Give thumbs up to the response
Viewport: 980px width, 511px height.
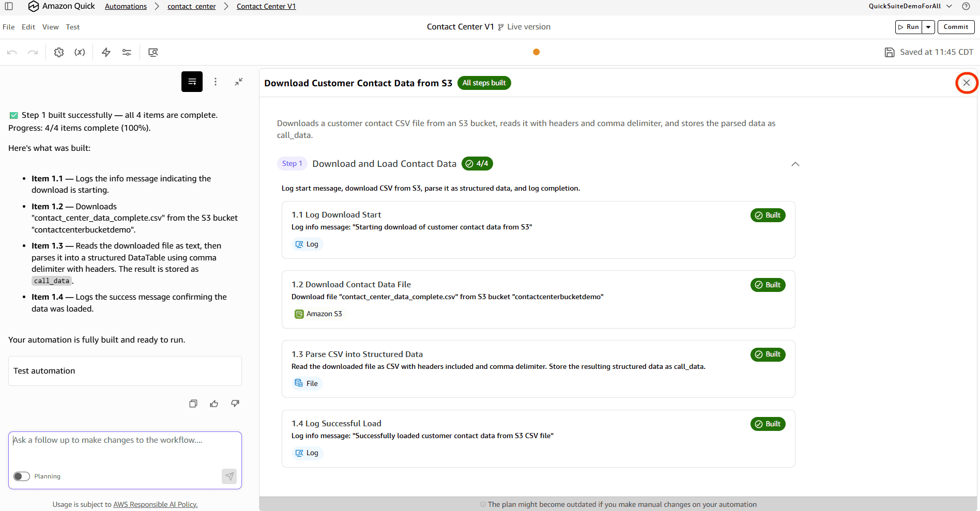click(x=214, y=404)
